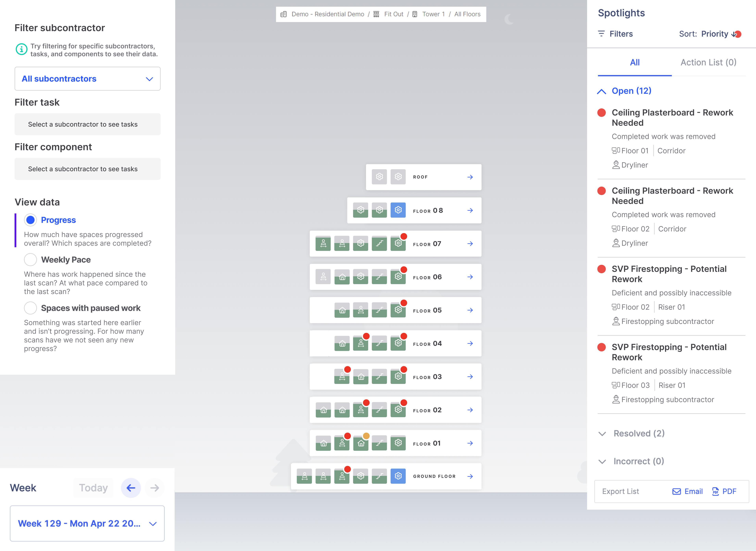Click the Progress view radio button

(x=30, y=220)
